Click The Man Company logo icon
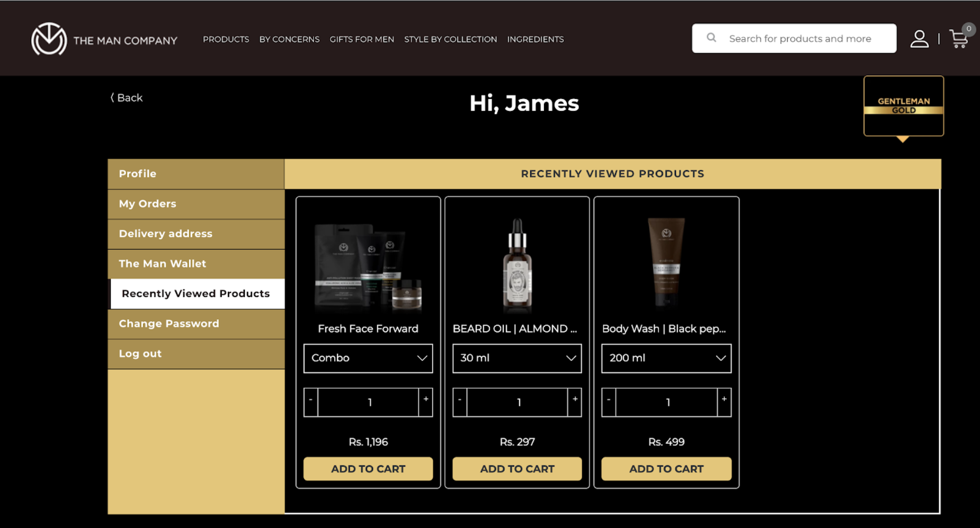980x528 pixels. (49, 39)
